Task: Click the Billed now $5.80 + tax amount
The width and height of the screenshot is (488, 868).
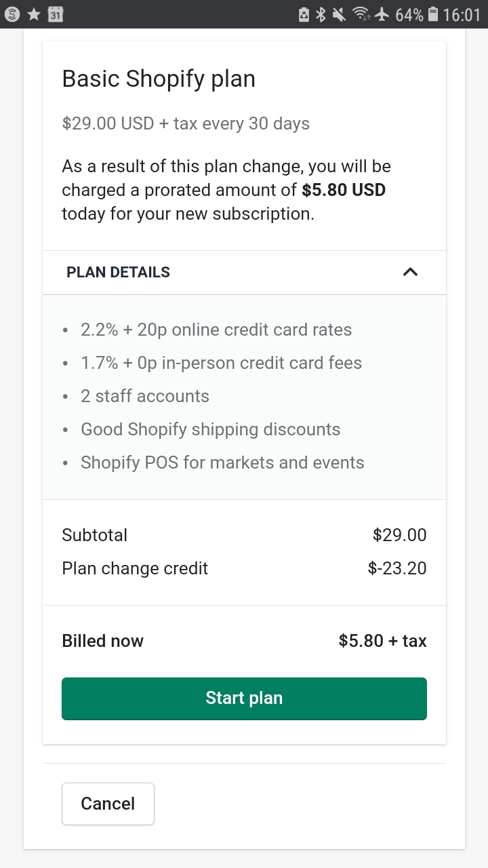Action: (x=382, y=641)
